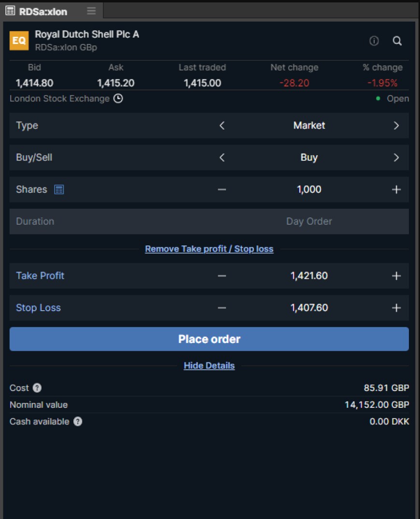
Task: Toggle Buy/Sell with left arrow
Action: pos(222,158)
